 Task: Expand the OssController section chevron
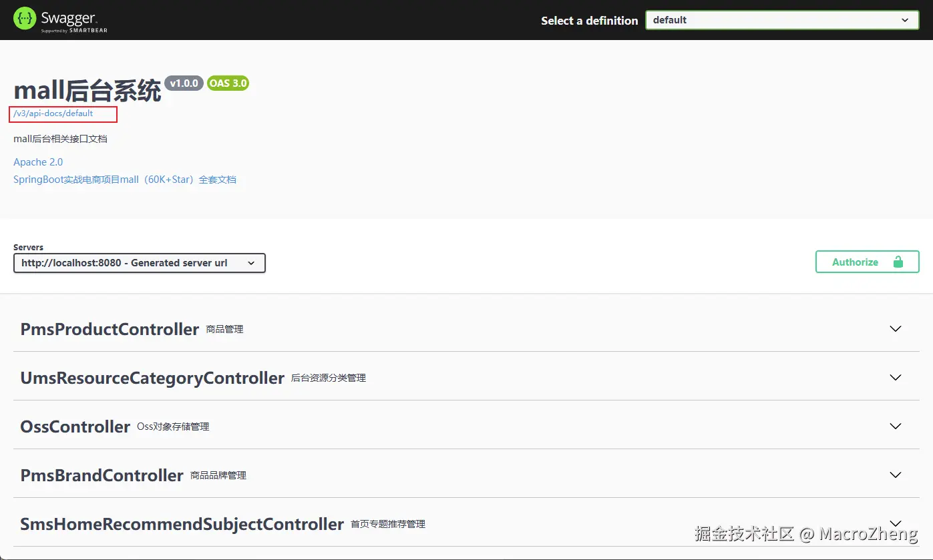[896, 426]
